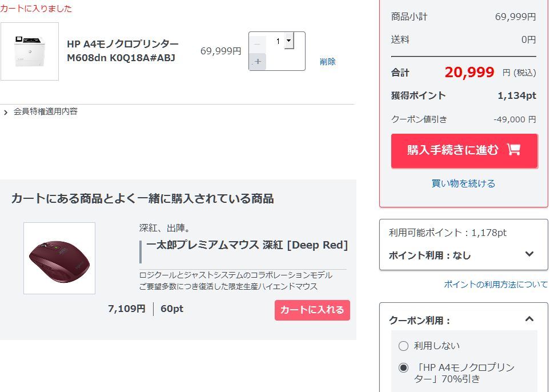Select the 70%引き coupon radio button
Screen dimensions: 550x392
click(x=404, y=367)
